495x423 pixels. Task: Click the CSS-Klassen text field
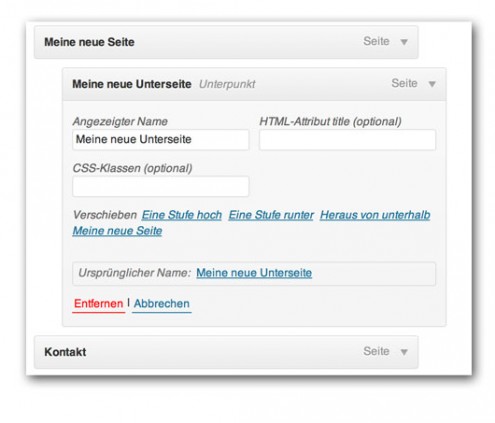pos(160,186)
